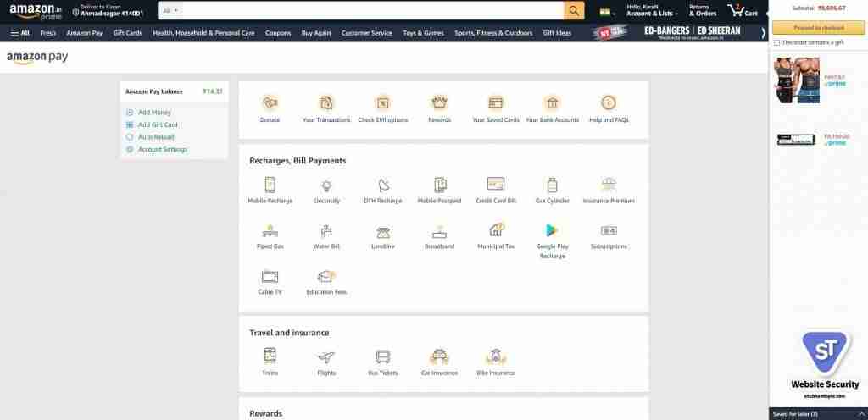Open the Municipal Tax icon
Image resolution: width=868 pixels, height=420 pixels.
[496, 229]
